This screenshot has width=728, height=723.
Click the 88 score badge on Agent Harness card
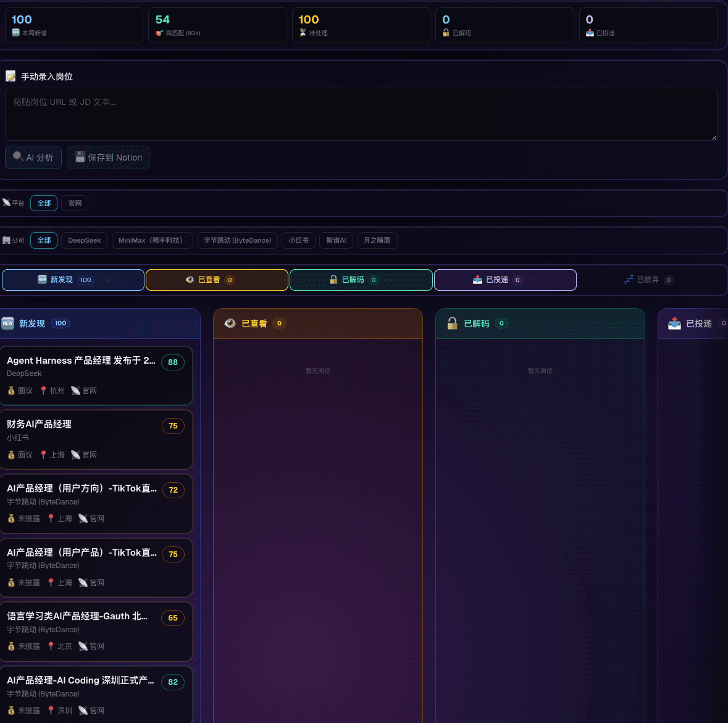(173, 362)
